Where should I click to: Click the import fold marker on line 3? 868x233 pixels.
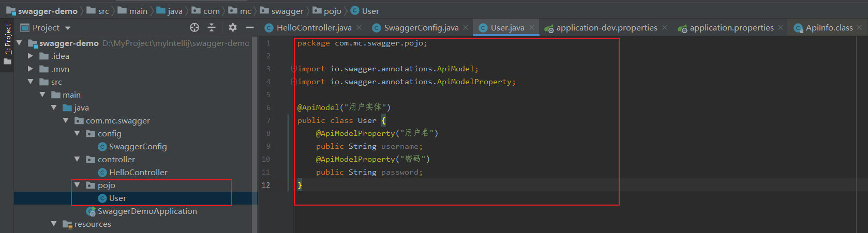pos(294,69)
